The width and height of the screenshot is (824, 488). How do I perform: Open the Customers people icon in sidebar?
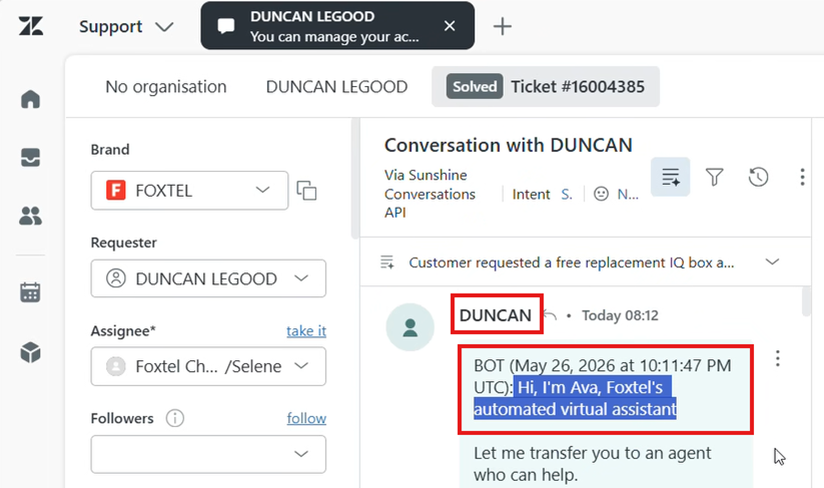tap(30, 215)
